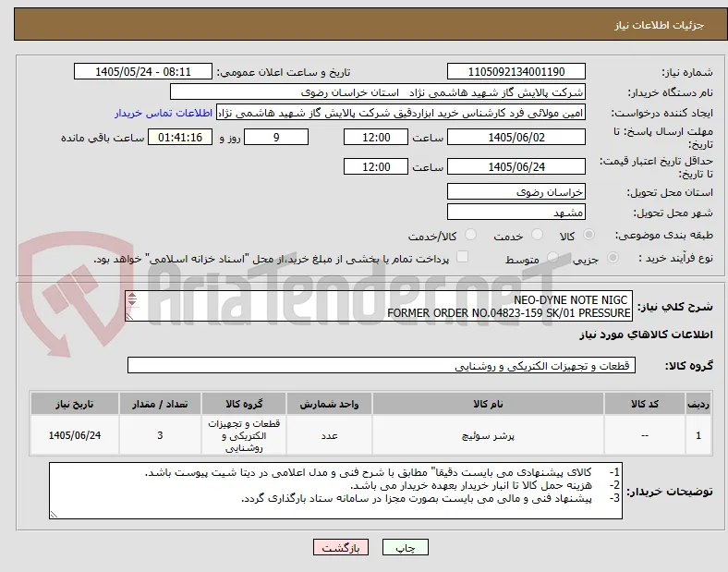Click the announcement date field 1405/05/24 - 08:11

click(x=143, y=71)
